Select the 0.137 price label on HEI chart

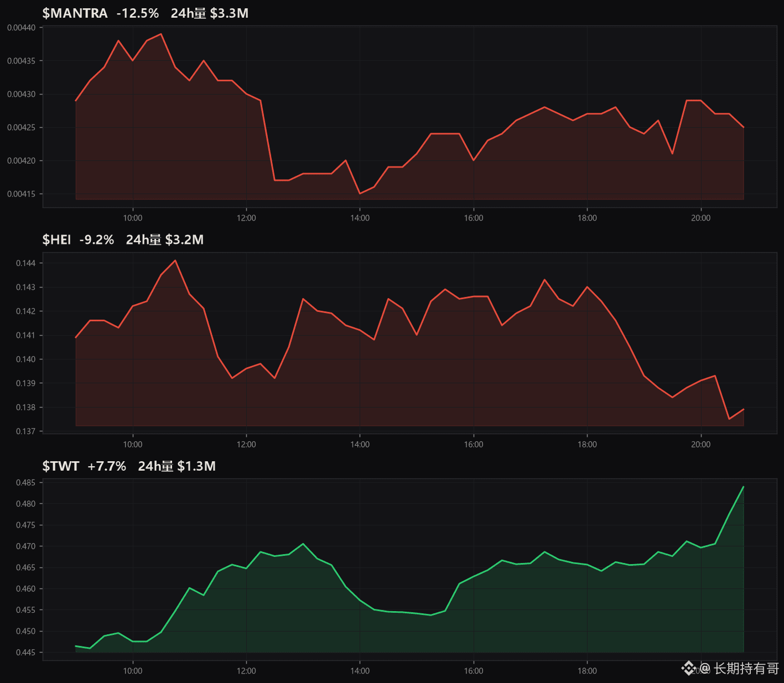(x=25, y=431)
